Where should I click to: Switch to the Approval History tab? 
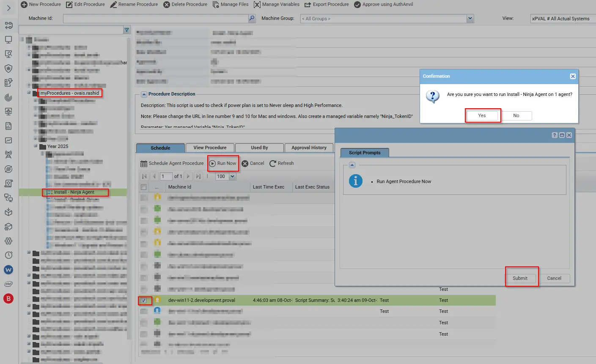pyautogui.click(x=309, y=148)
